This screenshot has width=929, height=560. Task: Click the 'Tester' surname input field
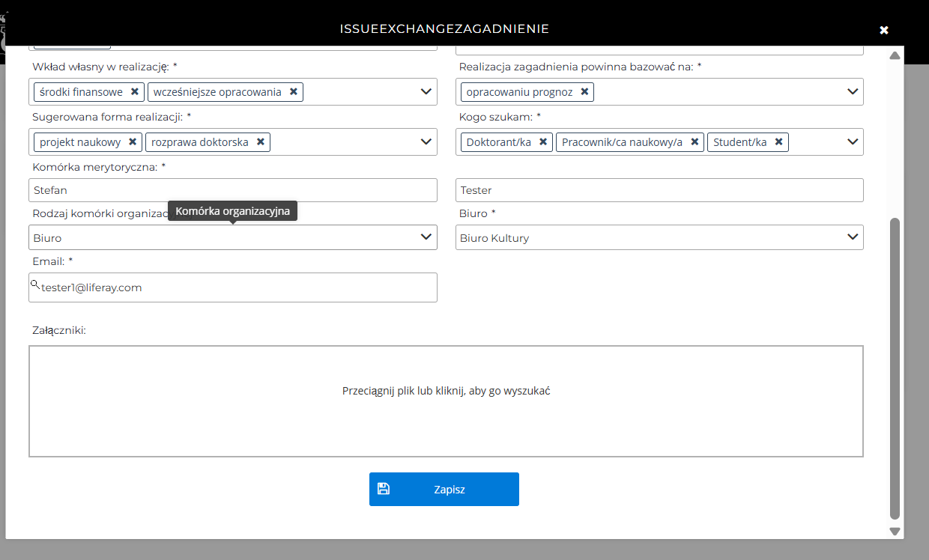click(x=659, y=190)
